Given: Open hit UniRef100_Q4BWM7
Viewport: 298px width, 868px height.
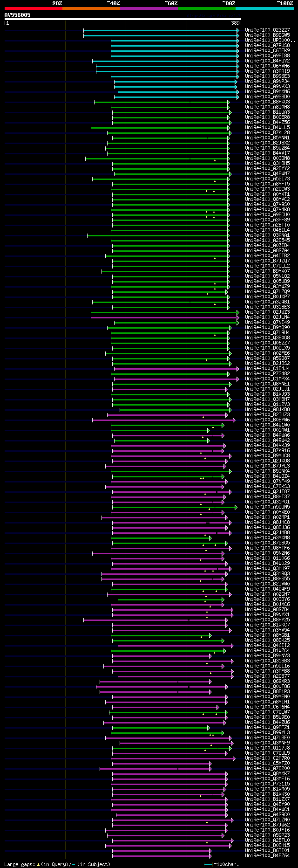Looking at the screenshot, I should coord(267,173).
